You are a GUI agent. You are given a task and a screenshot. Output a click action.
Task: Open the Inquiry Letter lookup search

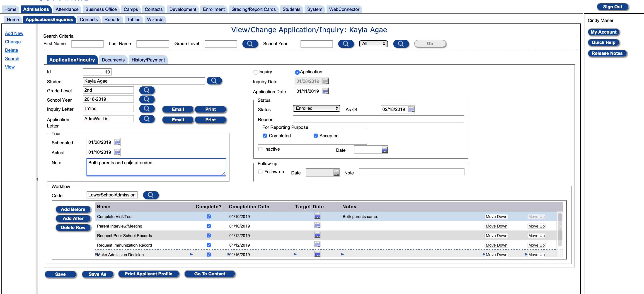click(147, 109)
